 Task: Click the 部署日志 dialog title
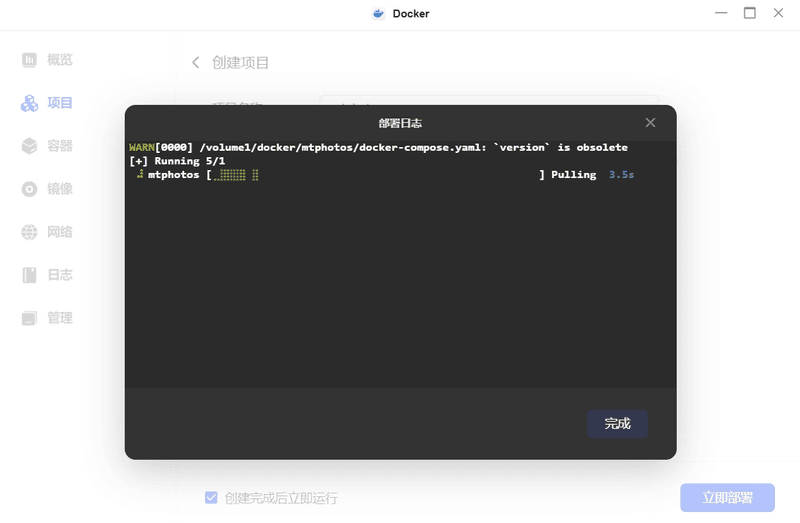pyautogui.click(x=400, y=123)
